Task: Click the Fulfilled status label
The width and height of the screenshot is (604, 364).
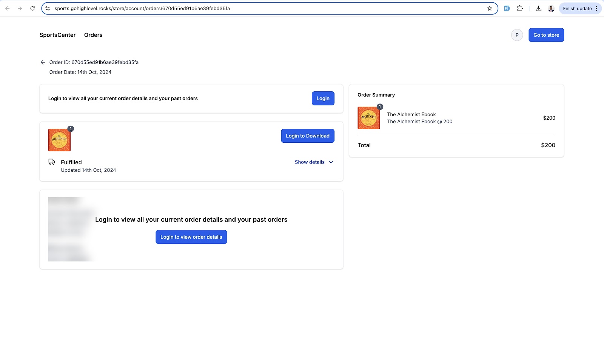Action: pos(71,162)
